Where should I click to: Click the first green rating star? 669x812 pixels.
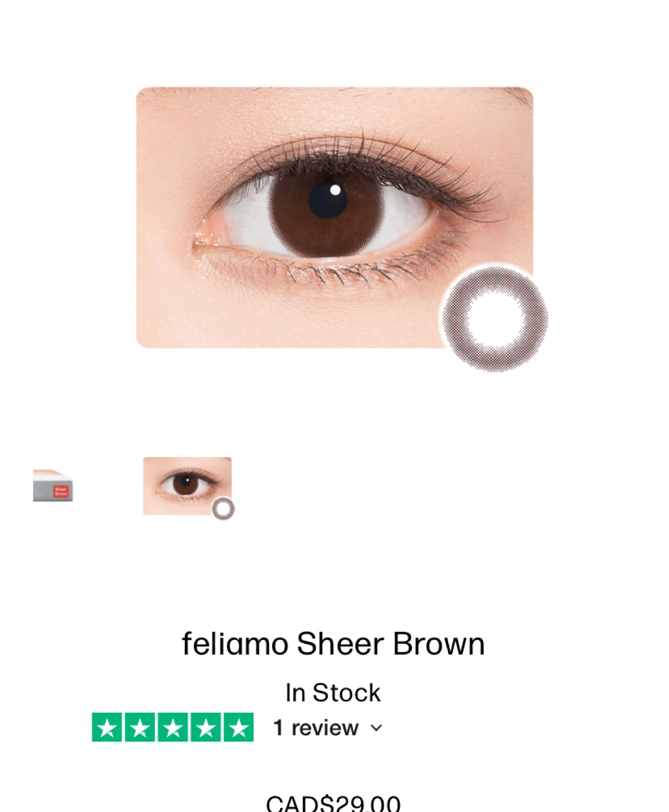tap(107, 727)
